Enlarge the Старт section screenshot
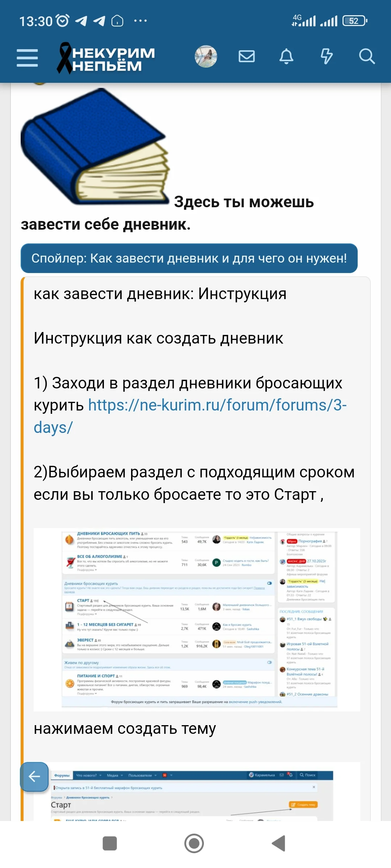Viewport: 391px width, 868px height. pos(197,792)
